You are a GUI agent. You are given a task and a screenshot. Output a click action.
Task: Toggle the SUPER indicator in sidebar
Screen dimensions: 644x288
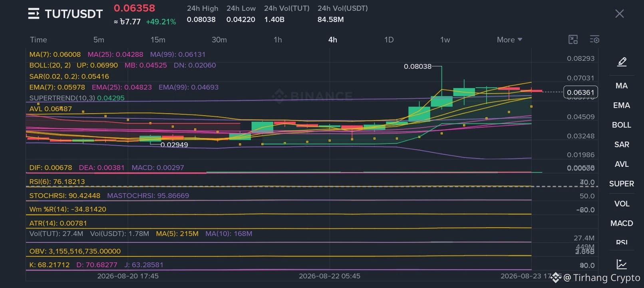point(622,184)
